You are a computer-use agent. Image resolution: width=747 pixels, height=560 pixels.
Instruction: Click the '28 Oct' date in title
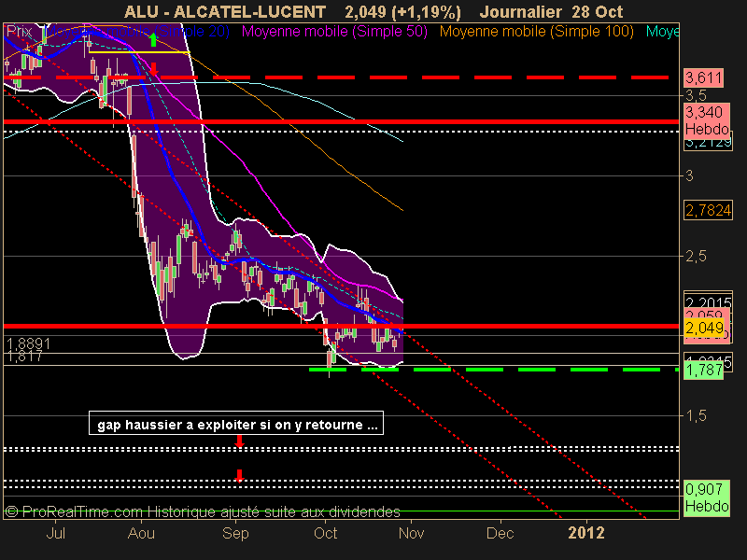(598, 11)
